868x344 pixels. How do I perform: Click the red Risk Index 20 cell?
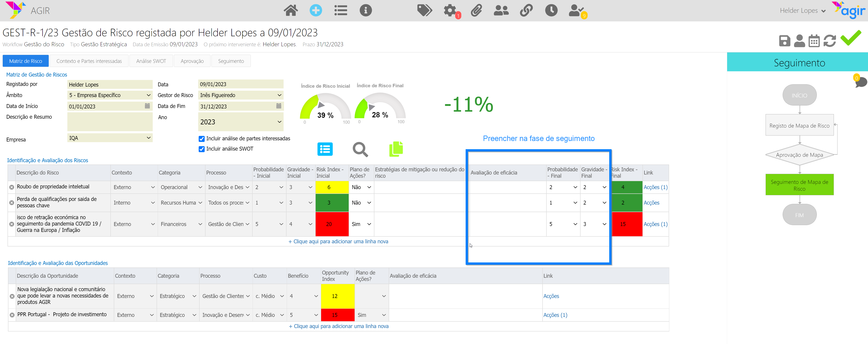[329, 224]
